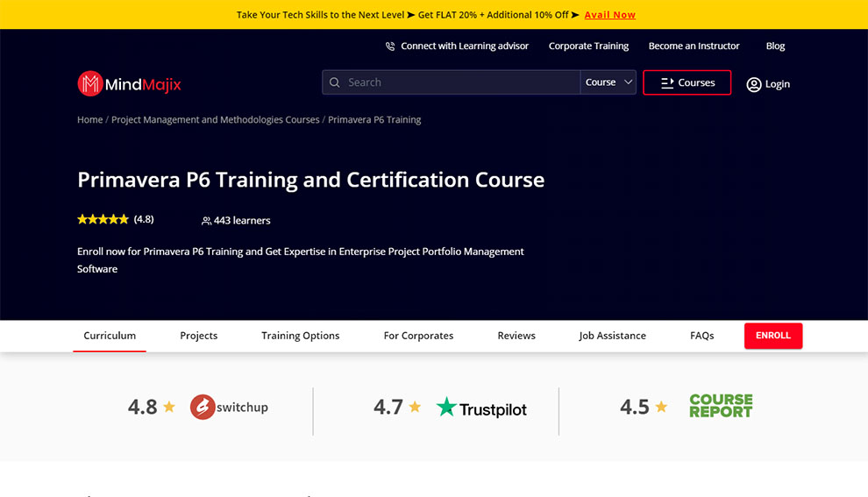
Task: Click the Primavera P6 Training breadcrumb
Action: point(374,119)
